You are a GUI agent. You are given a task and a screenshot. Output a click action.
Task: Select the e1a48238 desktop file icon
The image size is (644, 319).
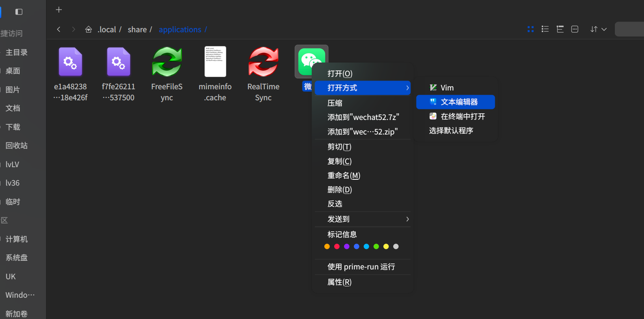point(70,62)
